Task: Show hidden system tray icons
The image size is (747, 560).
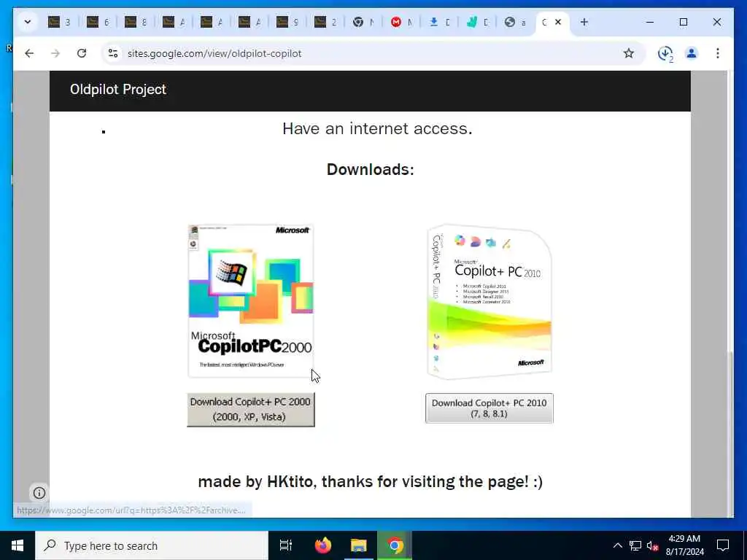Action: 617,545
